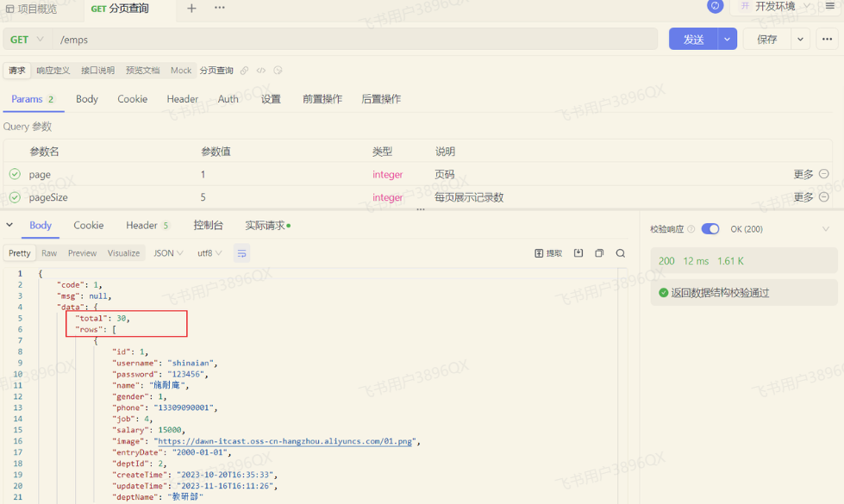Click the copy response icon
The width and height of the screenshot is (844, 504).
(x=599, y=252)
